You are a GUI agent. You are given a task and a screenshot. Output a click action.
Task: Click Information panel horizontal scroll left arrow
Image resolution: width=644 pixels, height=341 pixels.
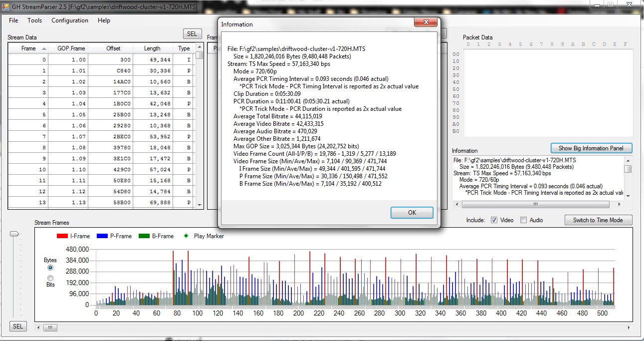(x=457, y=204)
